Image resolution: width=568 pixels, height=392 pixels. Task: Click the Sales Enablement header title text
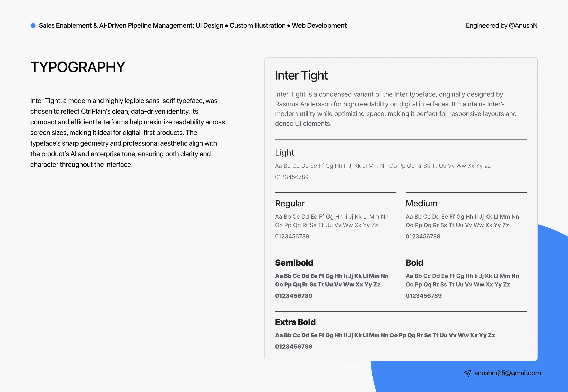[193, 26]
